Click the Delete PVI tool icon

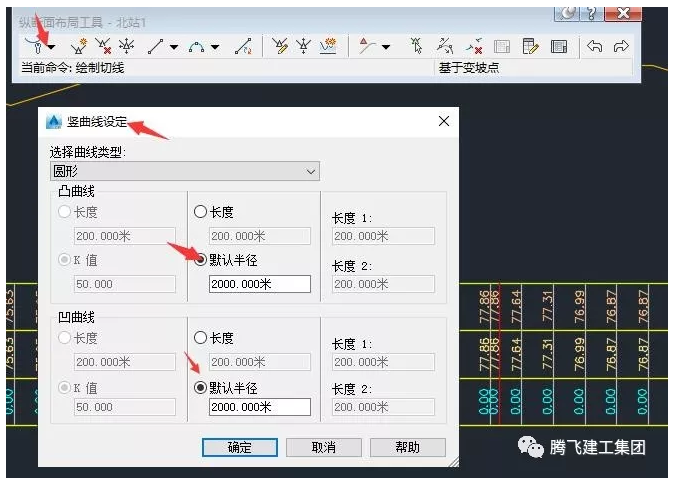click(x=103, y=46)
